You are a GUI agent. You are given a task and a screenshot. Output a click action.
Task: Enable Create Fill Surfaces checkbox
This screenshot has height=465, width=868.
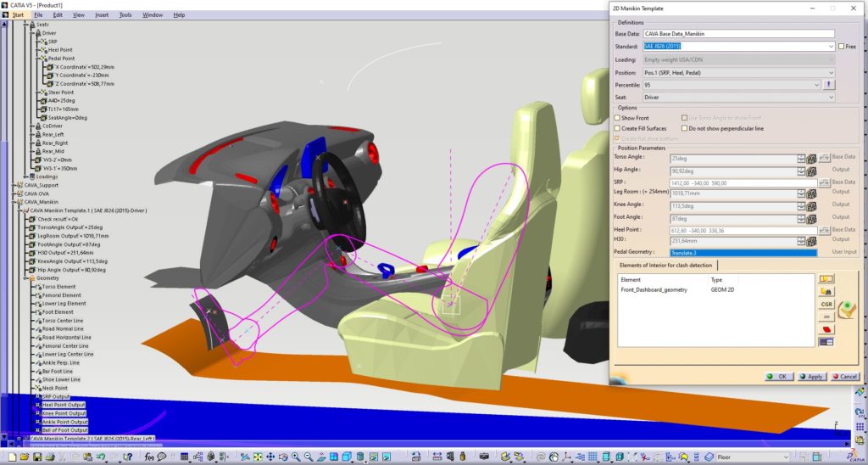[617, 129]
